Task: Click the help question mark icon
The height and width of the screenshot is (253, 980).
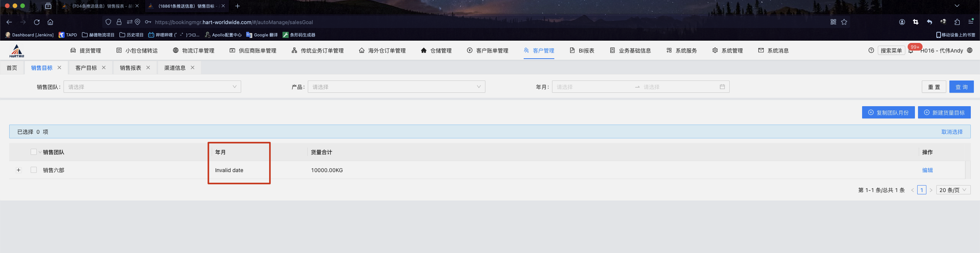Action: tap(871, 51)
